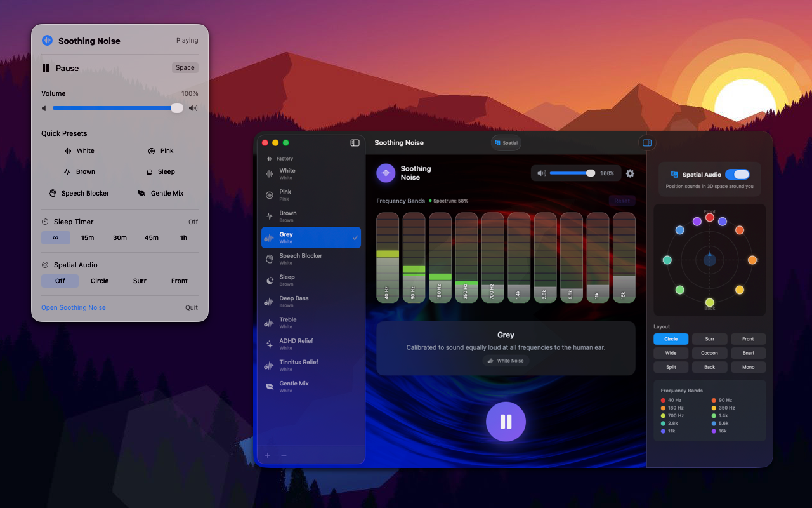This screenshot has width=812, height=508.
Task: Remove preset with the minus icon
Action: (284, 455)
